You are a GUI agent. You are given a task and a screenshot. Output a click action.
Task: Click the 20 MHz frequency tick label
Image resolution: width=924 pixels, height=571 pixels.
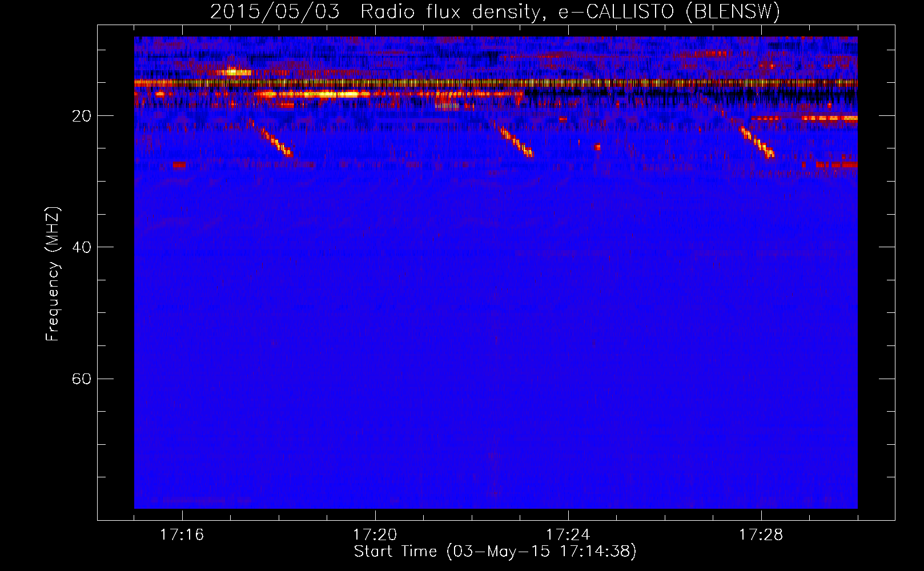pyautogui.click(x=81, y=116)
